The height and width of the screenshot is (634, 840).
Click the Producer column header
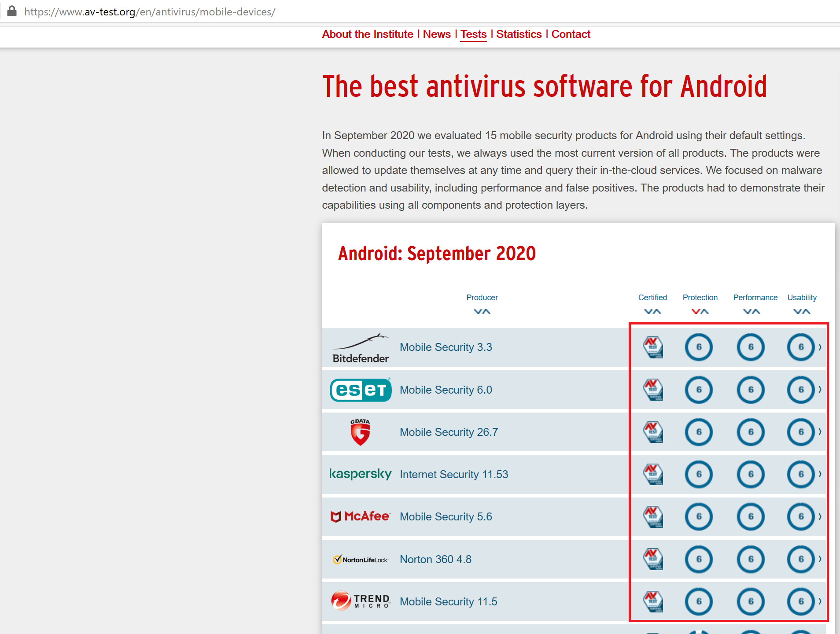tap(482, 298)
